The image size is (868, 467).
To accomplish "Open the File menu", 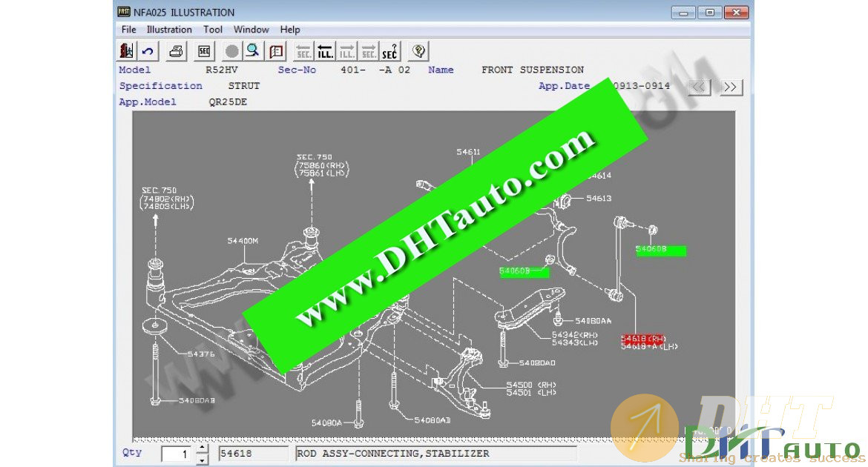I will click(x=128, y=30).
